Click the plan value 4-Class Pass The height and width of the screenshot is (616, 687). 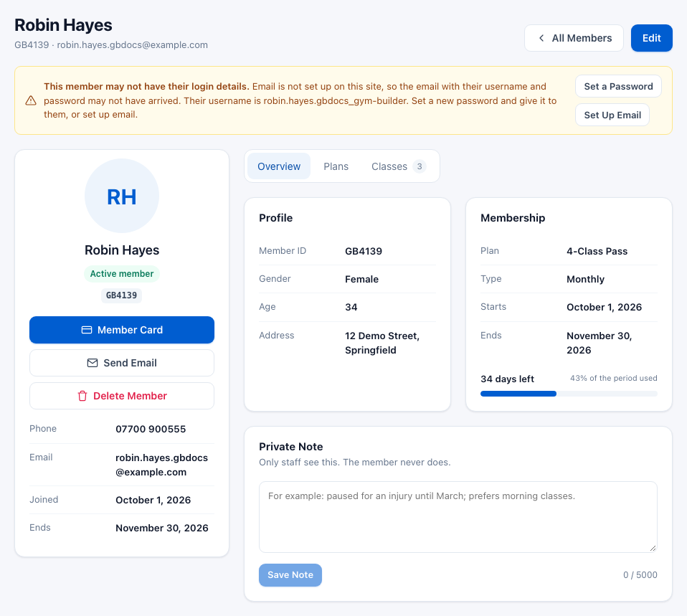coord(597,251)
